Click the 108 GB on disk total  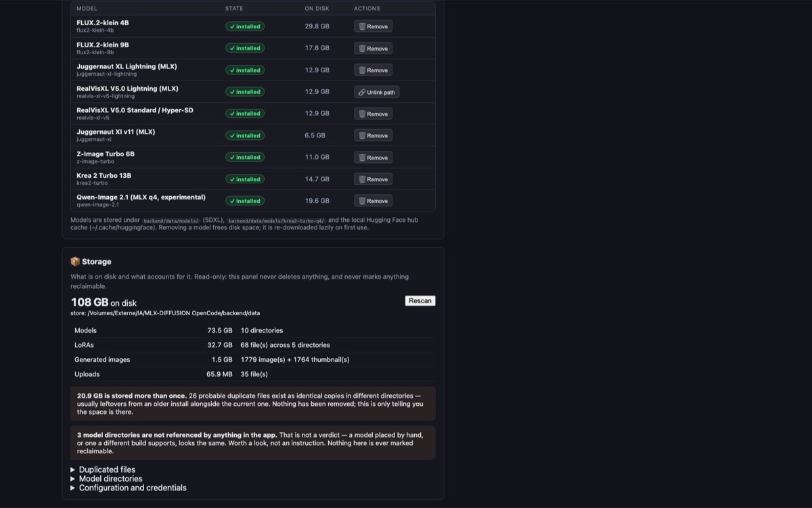point(104,302)
